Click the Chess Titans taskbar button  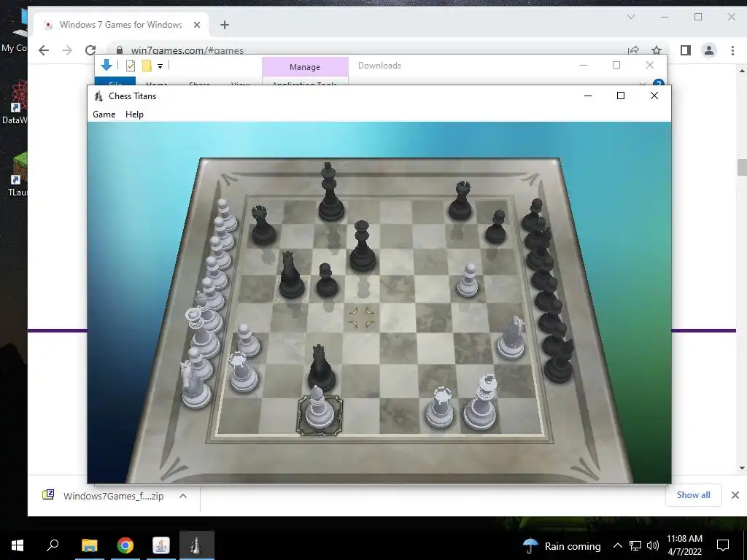(197, 545)
